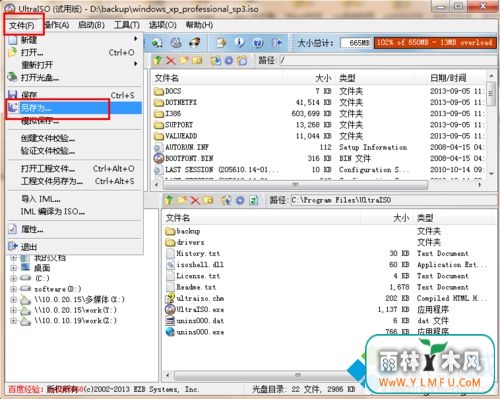The width and height of the screenshot is (500, 399).
Task: Click the exit arrow icon in main toolbar
Action: [x=277, y=43]
